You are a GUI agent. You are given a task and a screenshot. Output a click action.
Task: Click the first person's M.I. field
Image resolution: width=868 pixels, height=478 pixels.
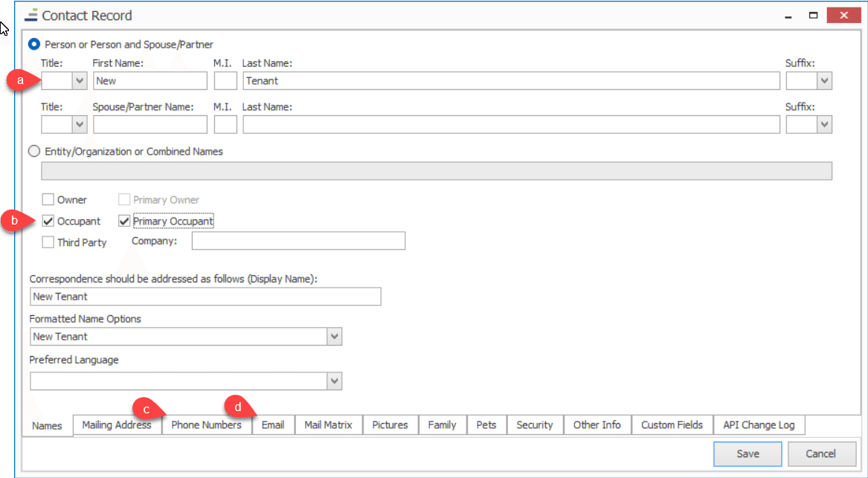click(x=225, y=81)
